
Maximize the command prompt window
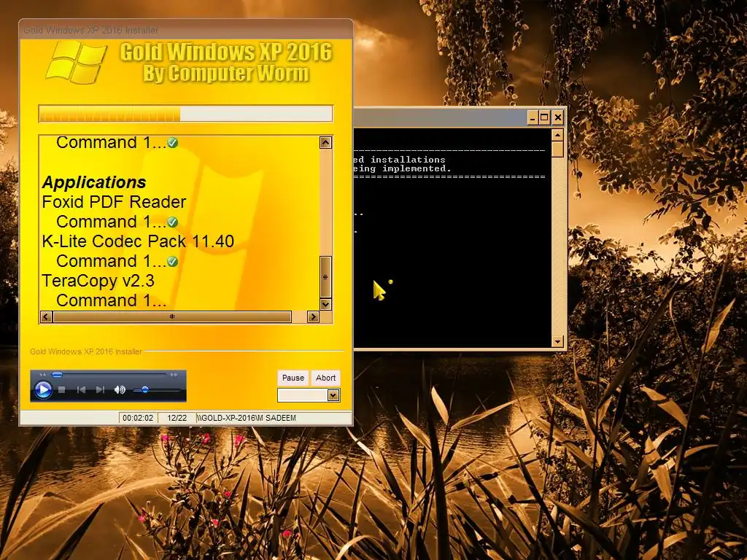coord(544,117)
